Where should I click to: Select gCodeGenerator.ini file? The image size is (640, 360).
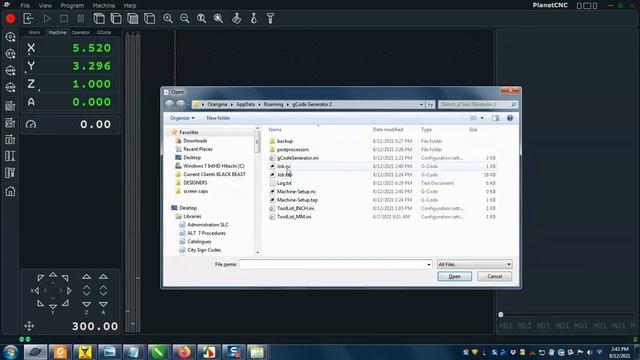tap(298, 158)
